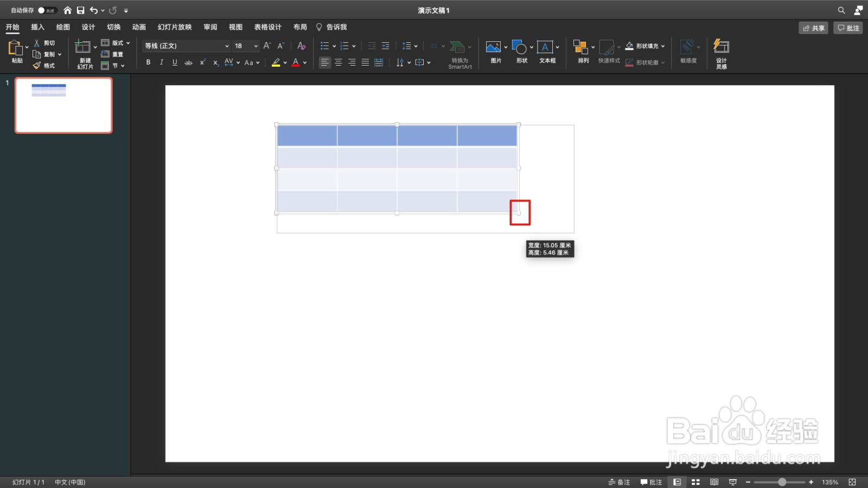Click the 批注 (Comments) button at top right
The image size is (868, 488).
point(848,28)
